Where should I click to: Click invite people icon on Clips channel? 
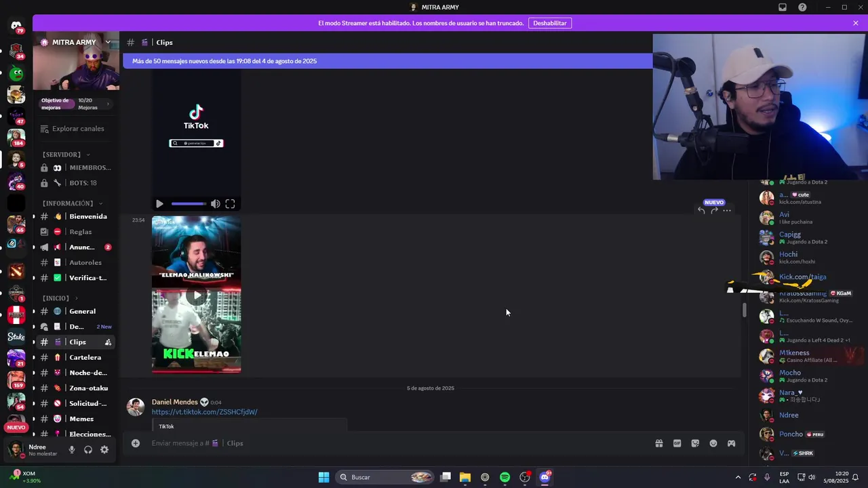108,342
